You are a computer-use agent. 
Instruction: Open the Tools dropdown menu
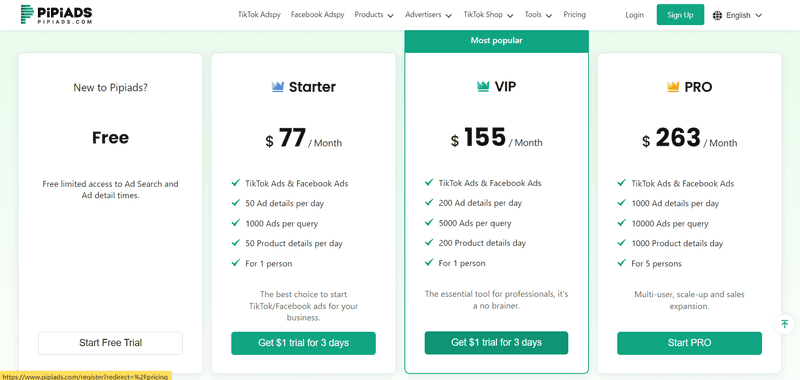click(x=538, y=15)
